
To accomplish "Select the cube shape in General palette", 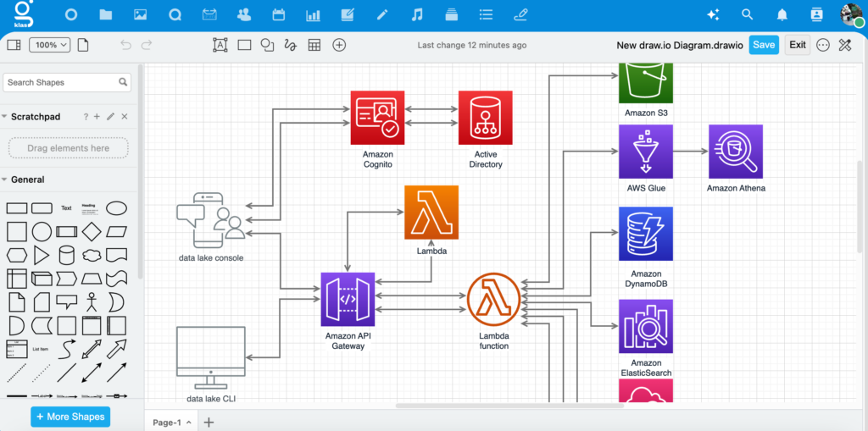I will tap(42, 279).
